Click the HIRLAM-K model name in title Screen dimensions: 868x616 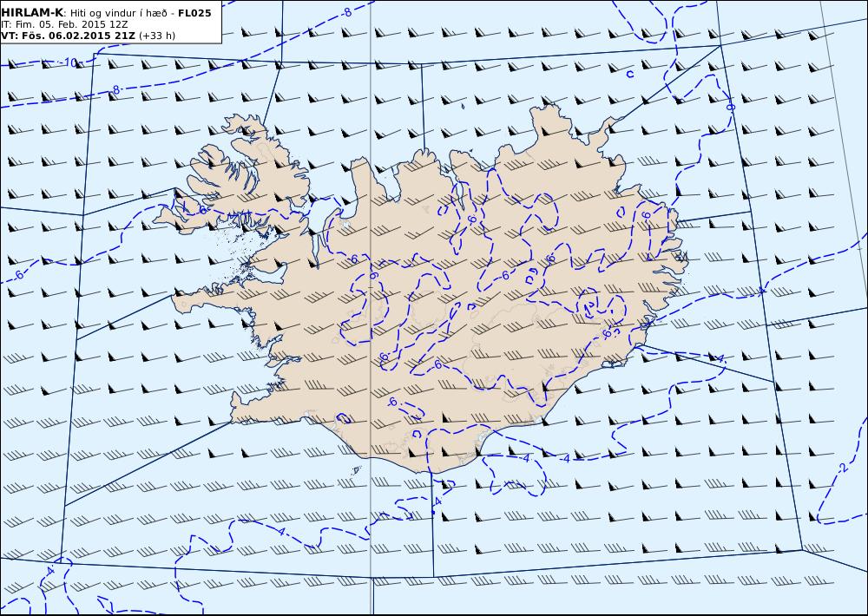[x=32, y=13]
